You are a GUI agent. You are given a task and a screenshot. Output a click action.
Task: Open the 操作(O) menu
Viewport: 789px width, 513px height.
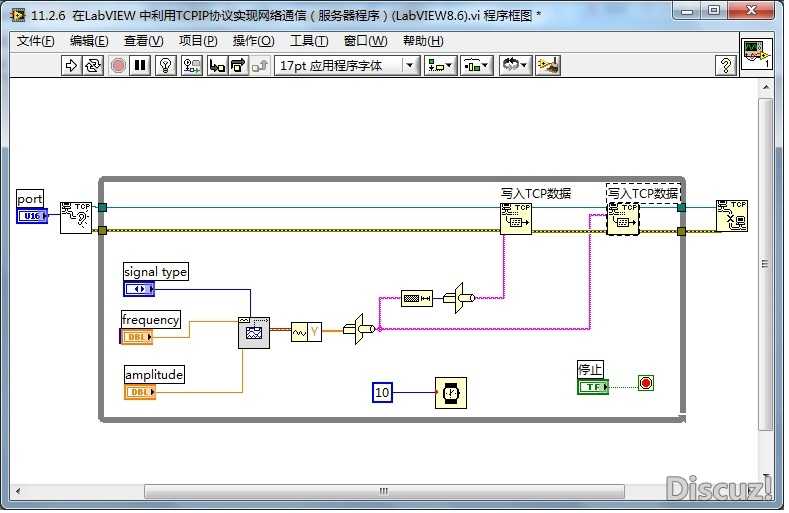[x=253, y=41]
